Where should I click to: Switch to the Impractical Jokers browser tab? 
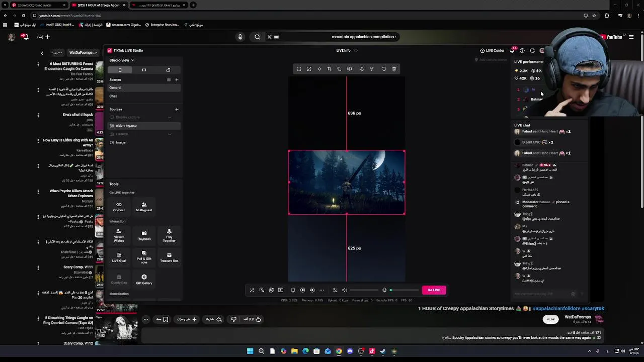click(x=159, y=5)
